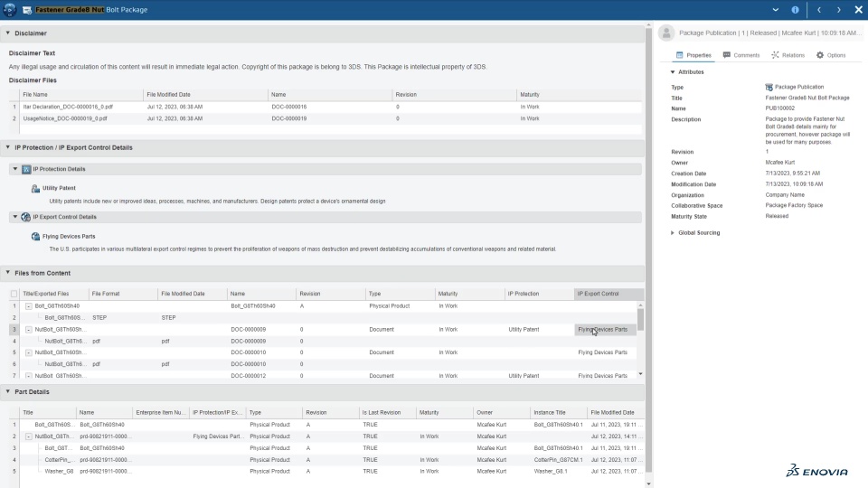Screen dimensions: 868x488
Task: Open the title bar dropdown chevron
Action: (x=776, y=9)
